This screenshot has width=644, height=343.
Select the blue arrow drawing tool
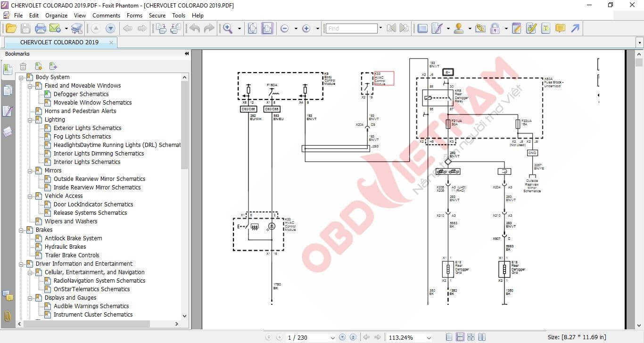575,28
